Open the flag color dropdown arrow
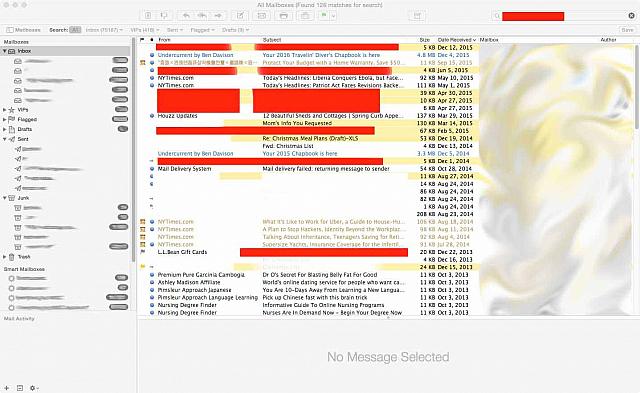Viewport: 640px width, 393px height. coord(333,16)
